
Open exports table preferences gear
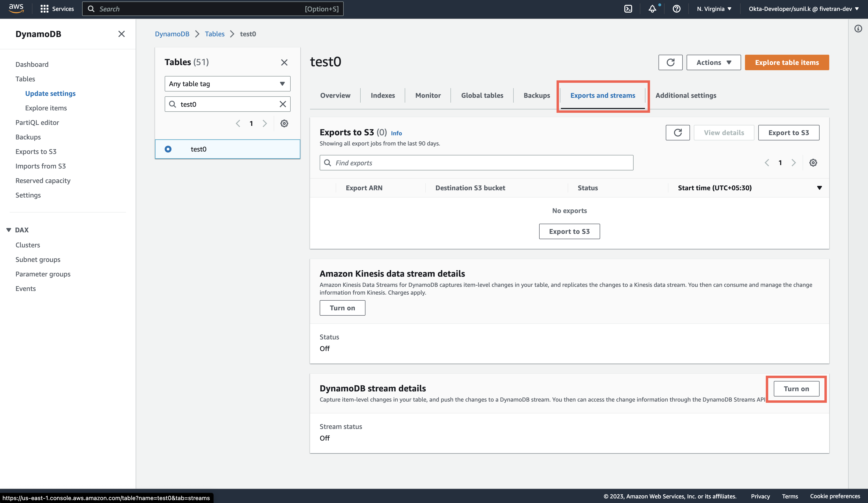[813, 162]
